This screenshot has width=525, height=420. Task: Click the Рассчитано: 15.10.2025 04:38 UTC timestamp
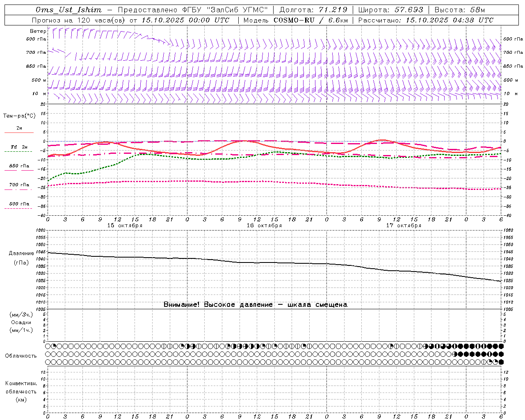[426, 20]
